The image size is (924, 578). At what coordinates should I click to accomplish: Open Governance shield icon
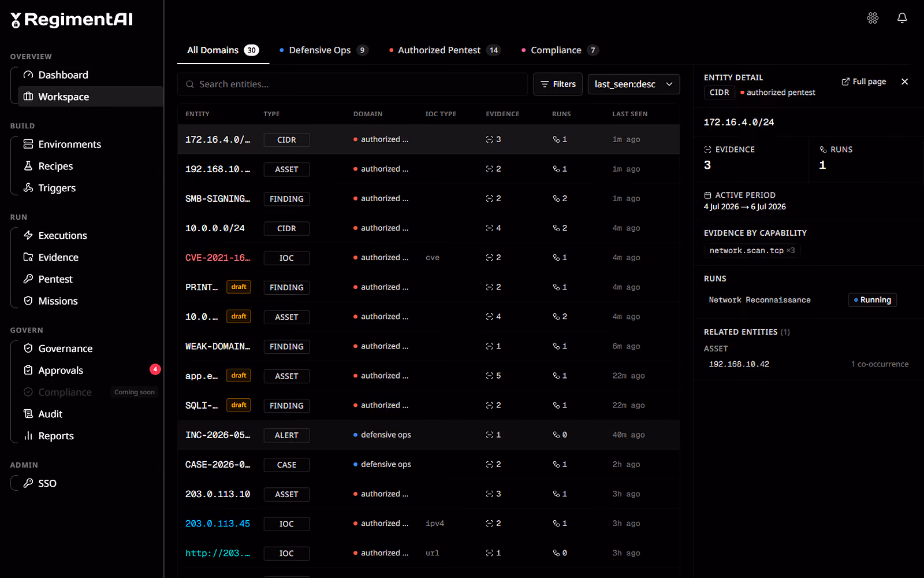pyautogui.click(x=28, y=349)
